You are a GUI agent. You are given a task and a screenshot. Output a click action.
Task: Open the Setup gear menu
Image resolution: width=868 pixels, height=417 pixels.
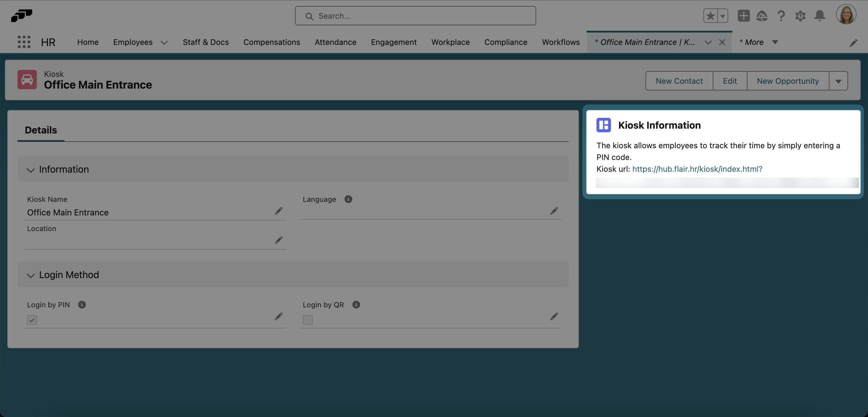click(800, 16)
